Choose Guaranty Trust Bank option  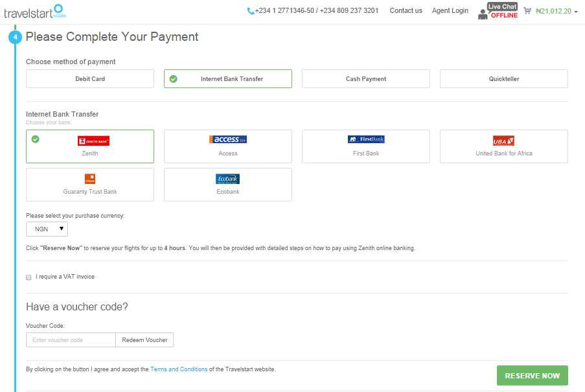click(x=90, y=185)
